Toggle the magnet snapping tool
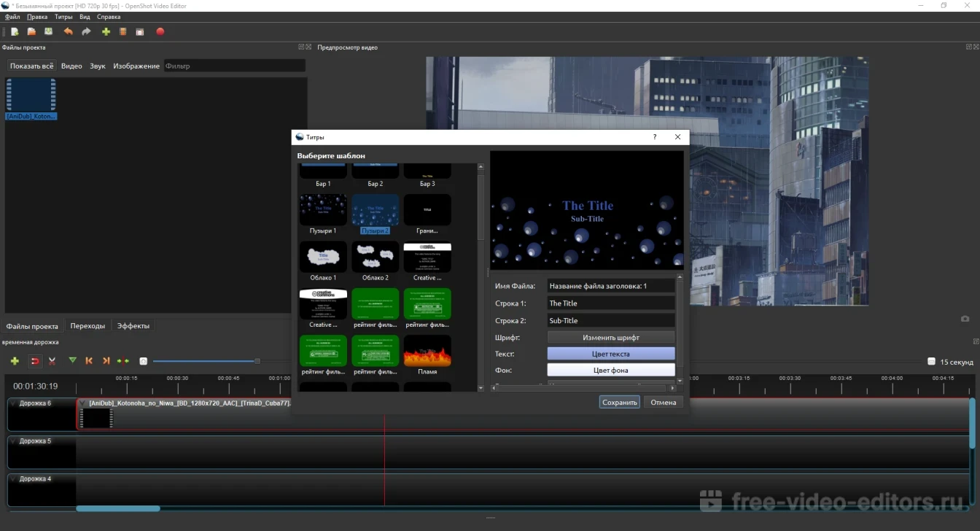Screen dimensions: 980x531 (x=34, y=361)
